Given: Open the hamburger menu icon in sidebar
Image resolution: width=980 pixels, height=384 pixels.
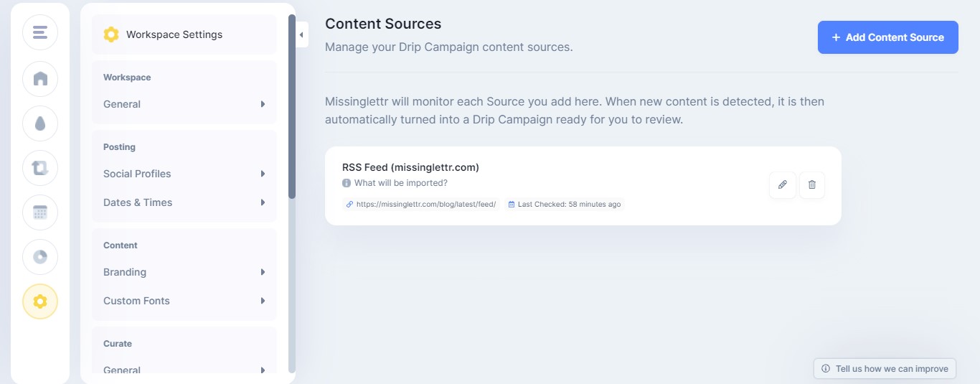Looking at the screenshot, I should (40, 33).
